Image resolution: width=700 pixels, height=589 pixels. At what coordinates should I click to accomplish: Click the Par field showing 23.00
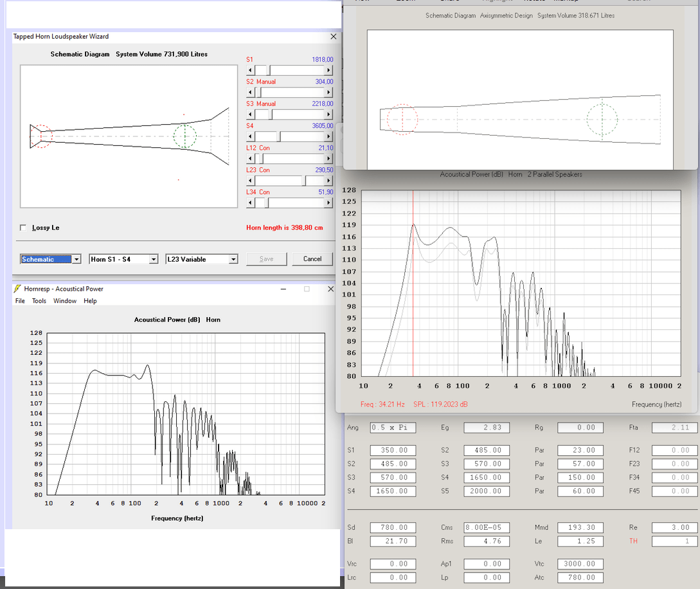click(580, 451)
